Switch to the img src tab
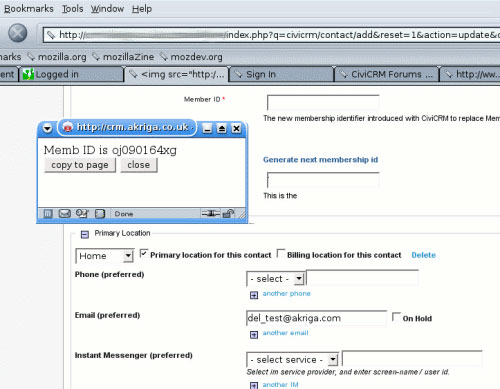 click(x=176, y=74)
